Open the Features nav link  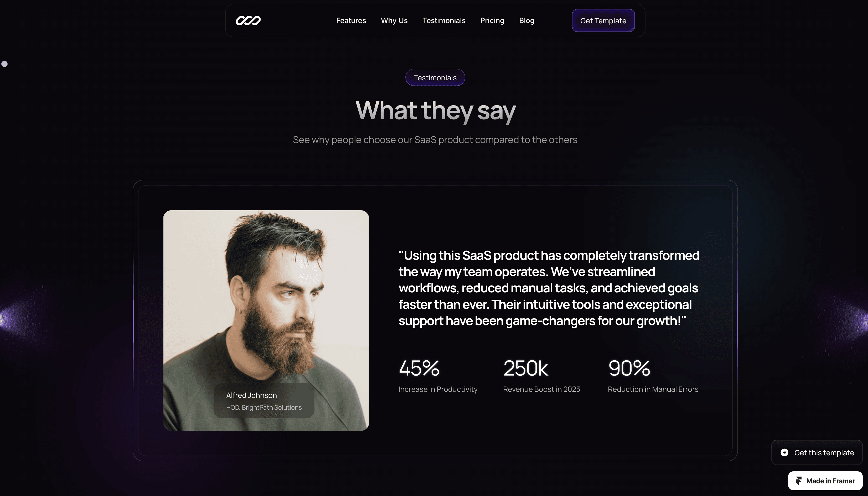(x=351, y=20)
